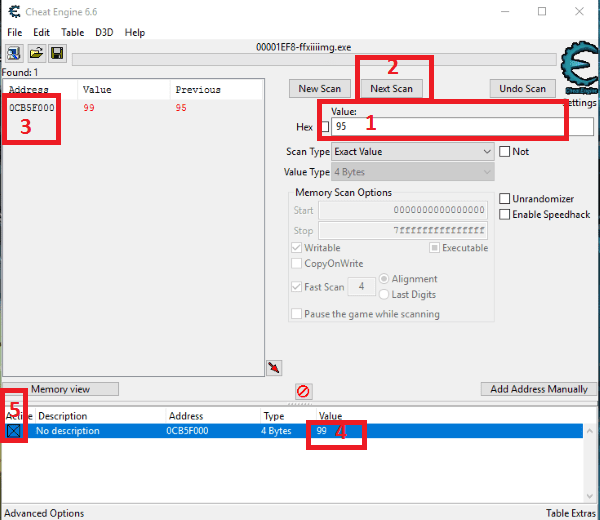This screenshot has height=520, width=600.
Task: Open Table Extras
Action: (571, 513)
